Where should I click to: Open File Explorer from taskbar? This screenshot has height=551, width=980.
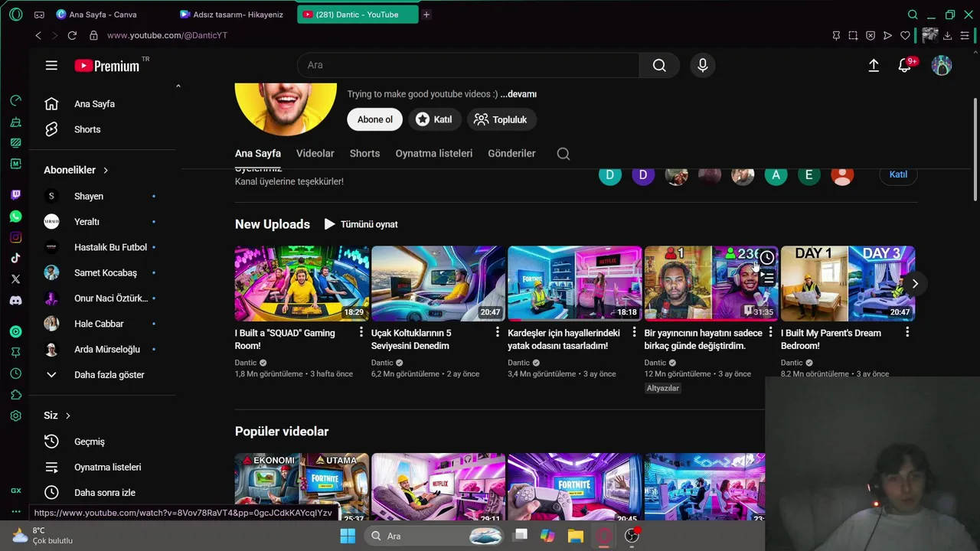(x=576, y=536)
